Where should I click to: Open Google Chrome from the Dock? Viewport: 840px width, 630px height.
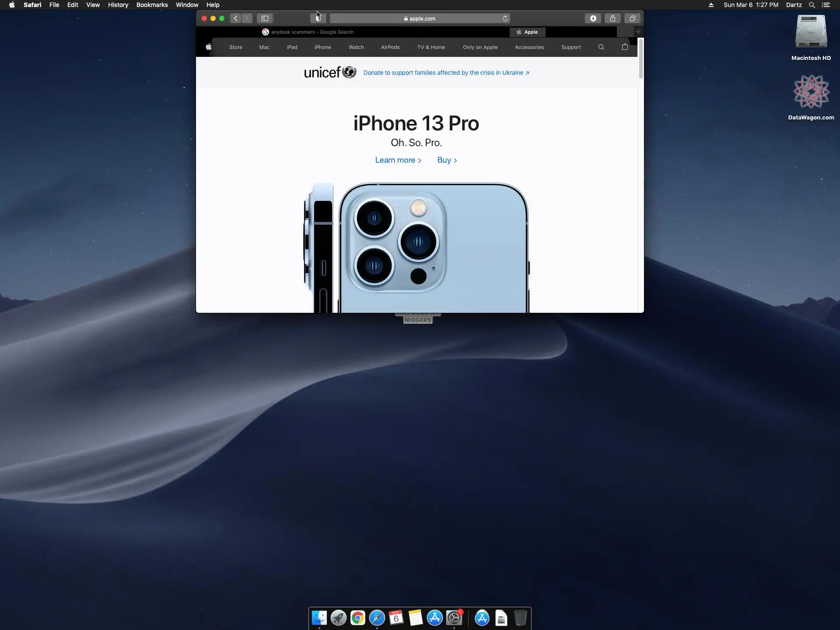click(357, 618)
